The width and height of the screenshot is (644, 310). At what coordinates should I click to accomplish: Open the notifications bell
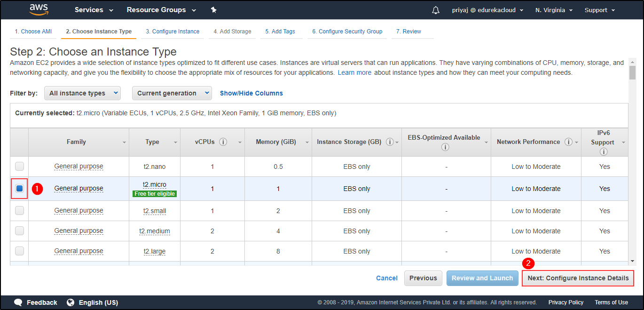click(436, 10)
